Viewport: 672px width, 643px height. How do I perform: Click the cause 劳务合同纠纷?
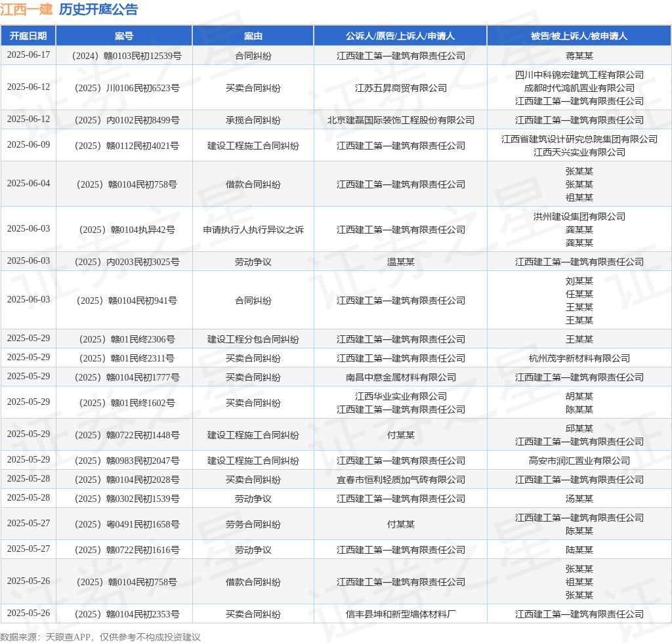(253, 525)
